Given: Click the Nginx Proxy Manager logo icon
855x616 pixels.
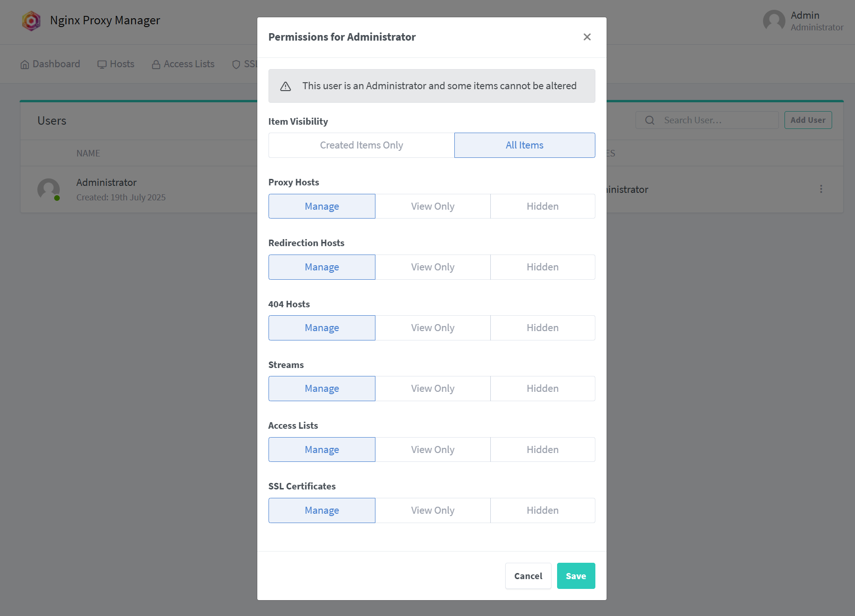Looking at the screenshot, I should point(31,21).
